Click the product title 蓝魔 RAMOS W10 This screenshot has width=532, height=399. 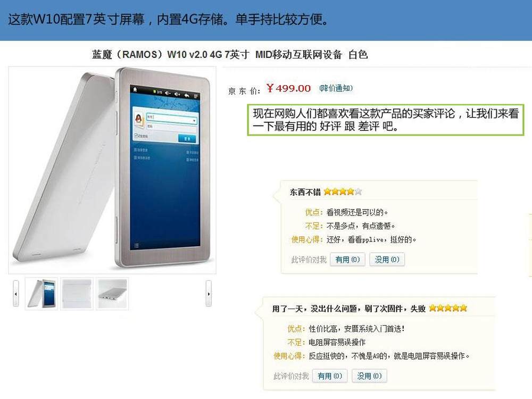(x=230, y=54)
